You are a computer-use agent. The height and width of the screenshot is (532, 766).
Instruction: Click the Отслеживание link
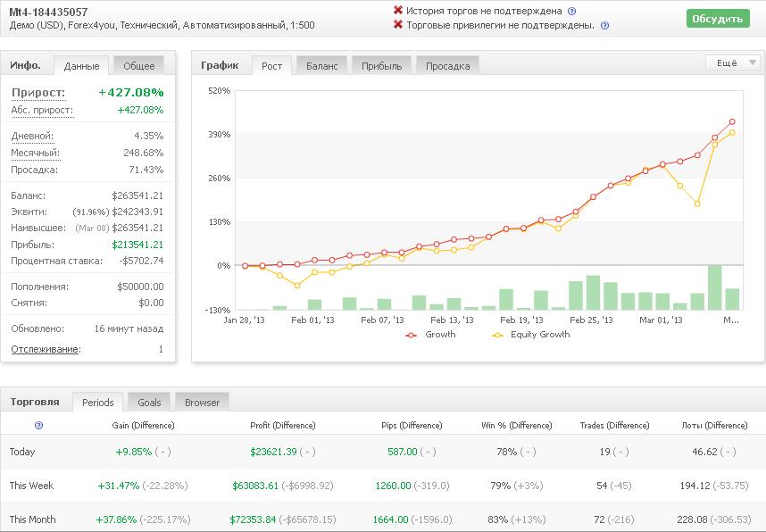point(46,349)
